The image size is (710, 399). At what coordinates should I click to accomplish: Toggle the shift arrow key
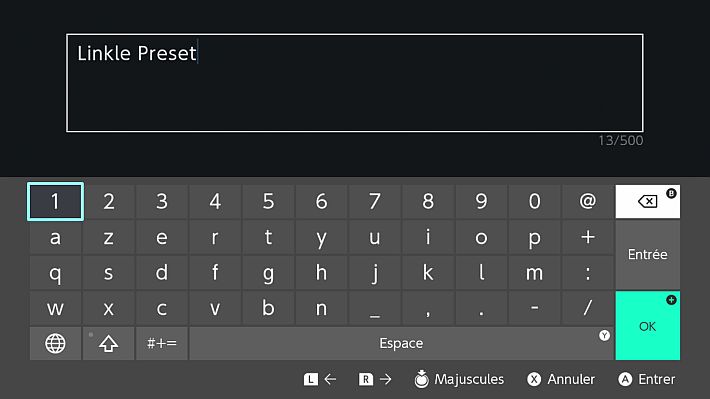108,343
